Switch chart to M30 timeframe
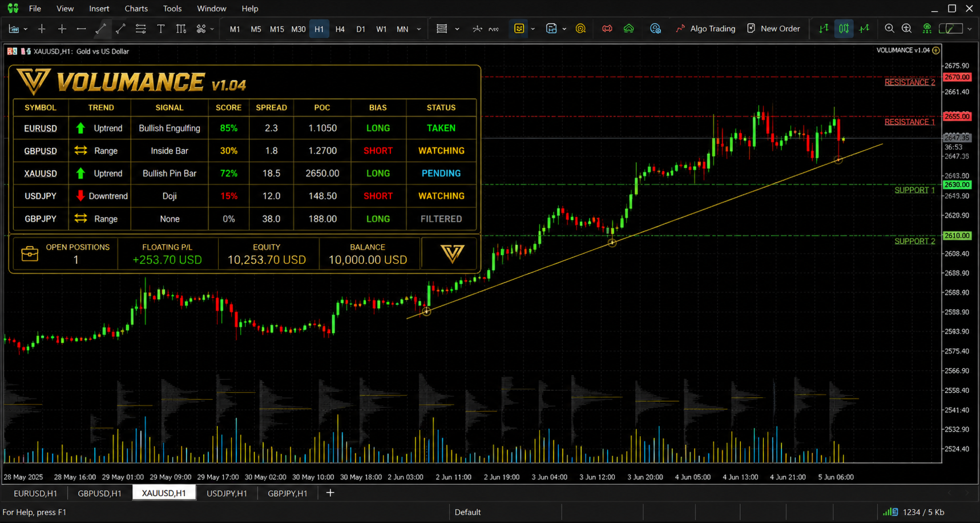 298,29
